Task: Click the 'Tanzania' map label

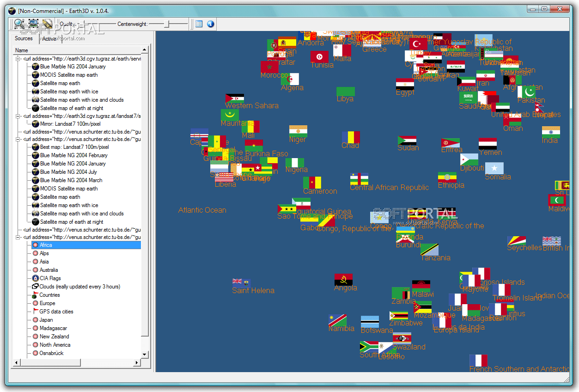Action: point(435,257)
